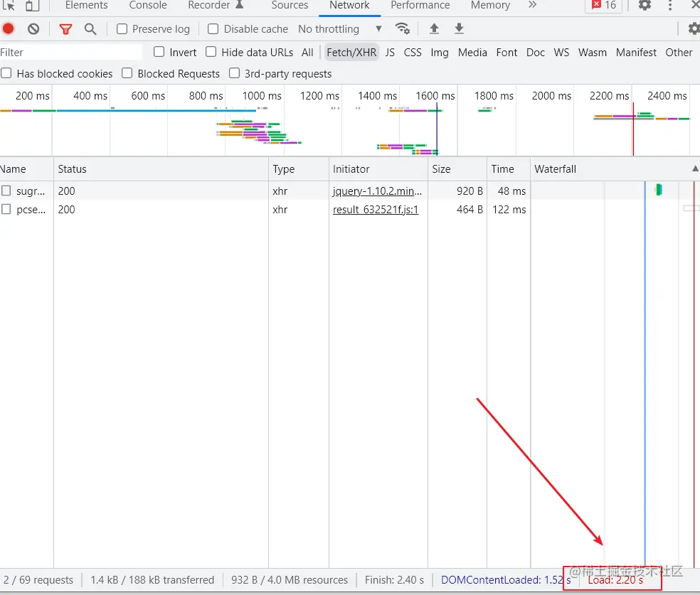700x595 pixels.
Task: Sort requests by Status column
Action: 161,169
